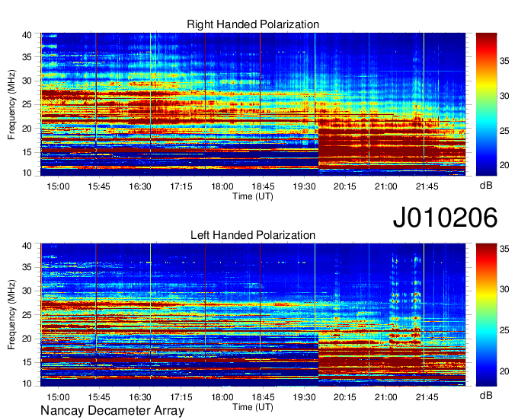
Task: Click 15:00 tick on Left Handed time axis
Action: pyautogui.click(x=58, y=397)
